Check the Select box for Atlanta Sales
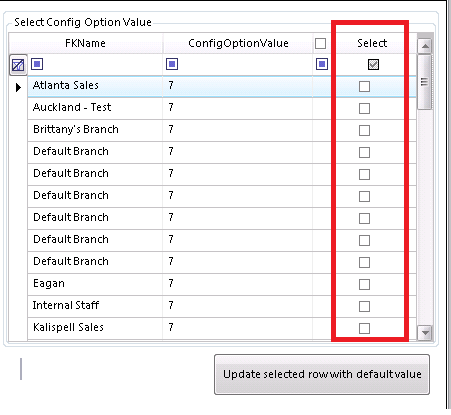The image size is (451, 415). 364,86
